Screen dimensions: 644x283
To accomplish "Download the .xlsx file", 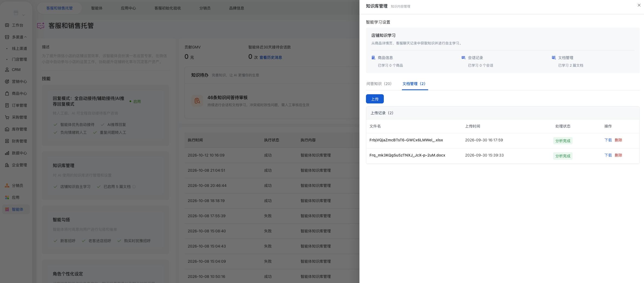I will [608, 140].
